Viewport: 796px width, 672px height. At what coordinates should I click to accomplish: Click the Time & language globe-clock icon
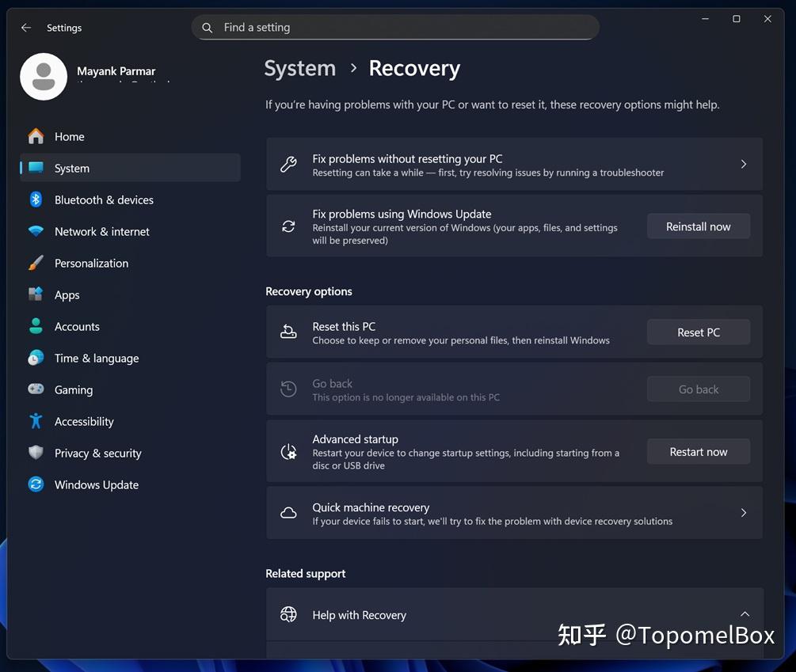(36, 358)
